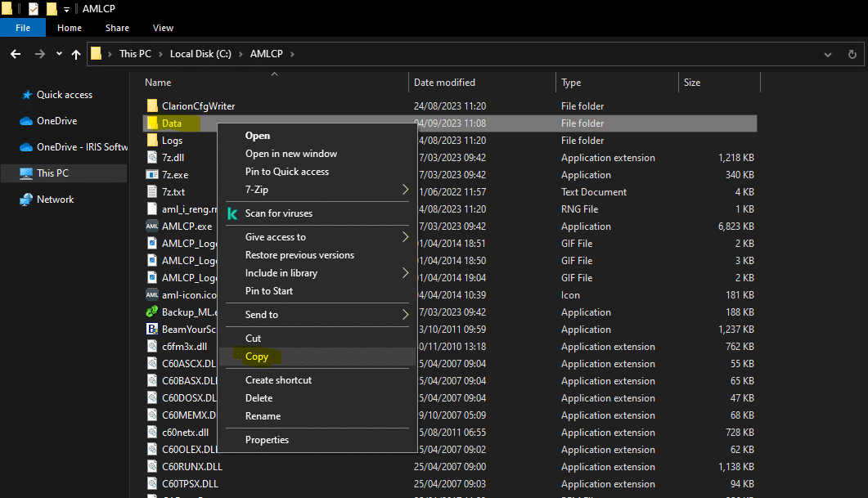Click the OneDrive cloud icon
Viewport: 868px width, 498px height.
click(26, 121)
